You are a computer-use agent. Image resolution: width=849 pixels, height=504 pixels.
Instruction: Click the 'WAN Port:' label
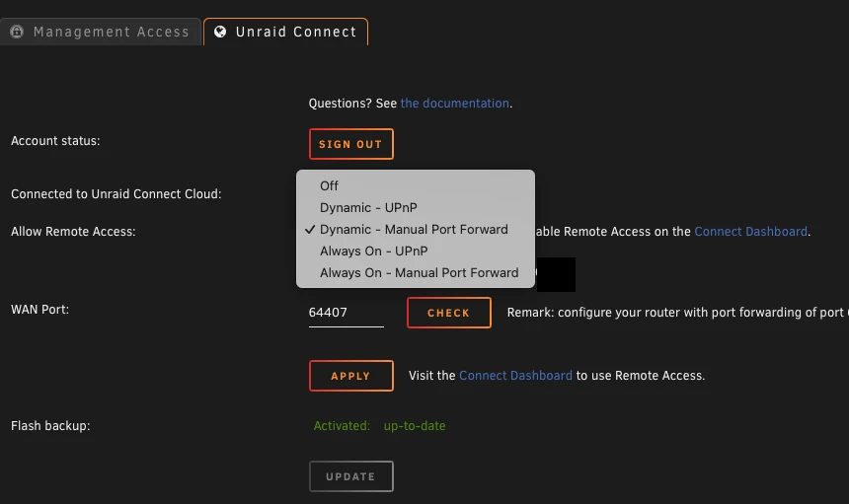[40, 310]
